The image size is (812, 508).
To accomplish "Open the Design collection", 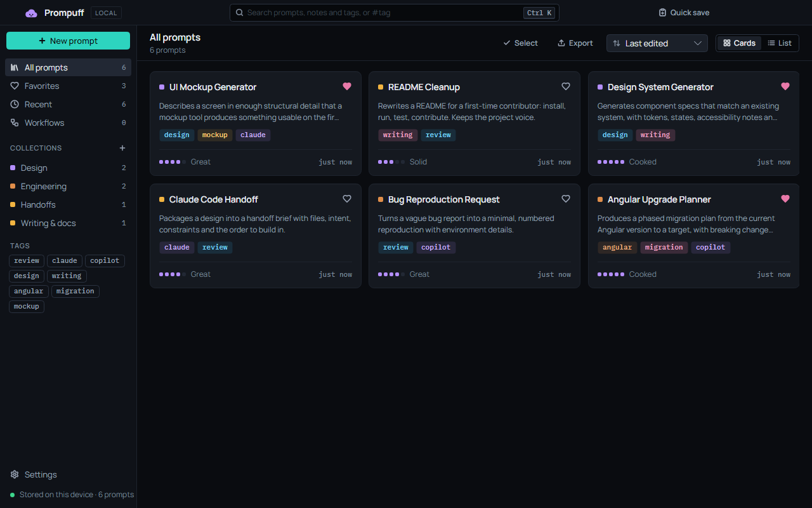I will point(68,168).
